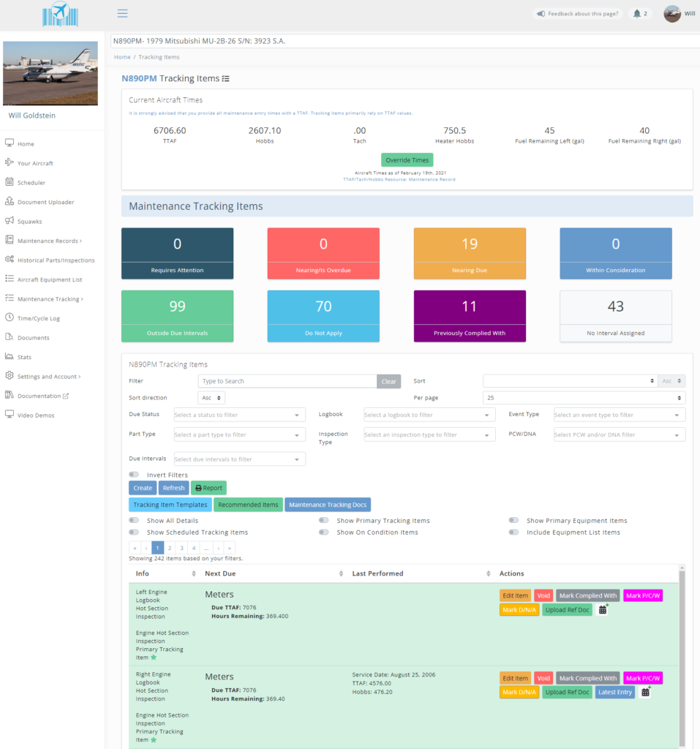700x749 pixels.
Task: Open Maintenance Records in the sidebar
Action: (48, 241)
